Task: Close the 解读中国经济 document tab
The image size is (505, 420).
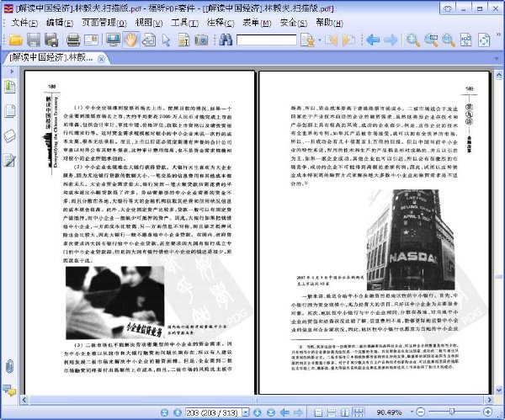Action: 101,59
